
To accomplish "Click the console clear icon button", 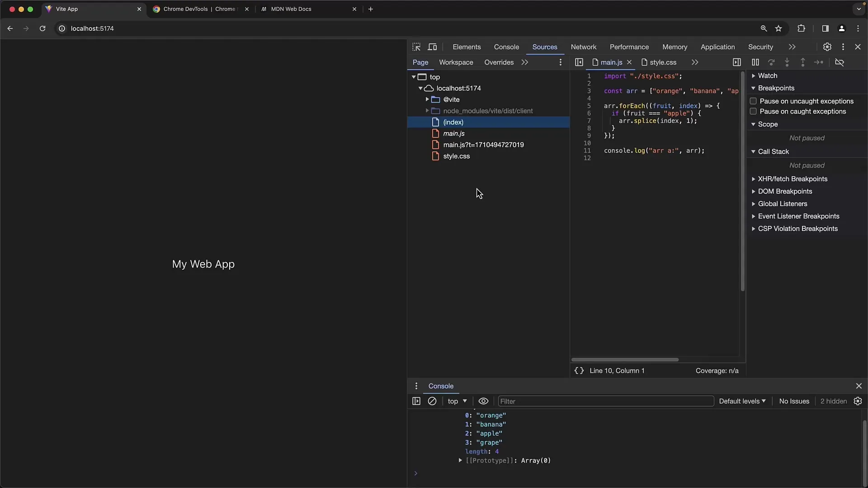I will 432,400.
